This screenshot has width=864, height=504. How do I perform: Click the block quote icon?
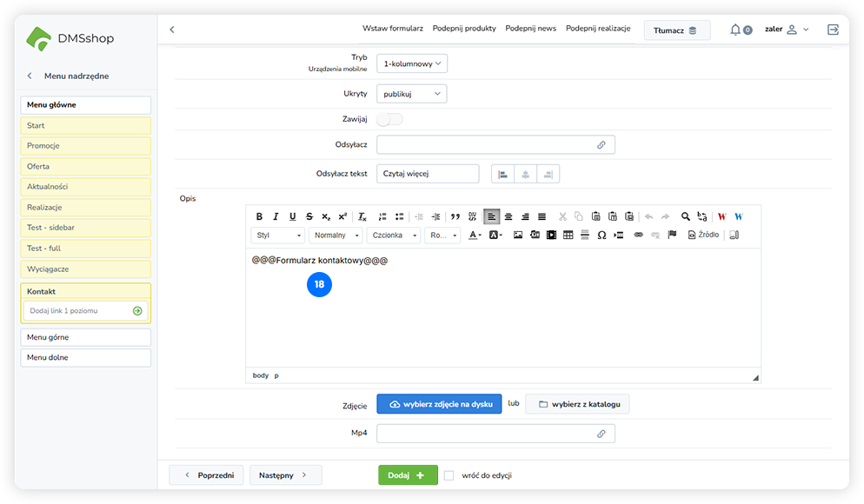[455, 216]
